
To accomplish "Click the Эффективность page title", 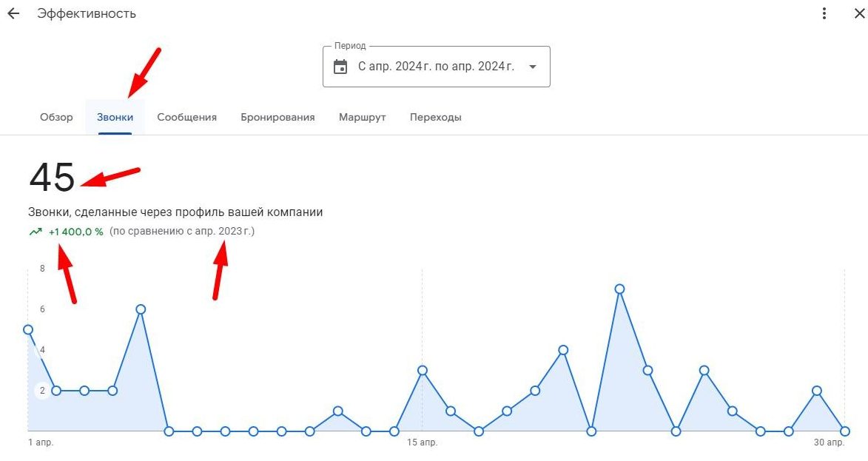I will [87, 14].
